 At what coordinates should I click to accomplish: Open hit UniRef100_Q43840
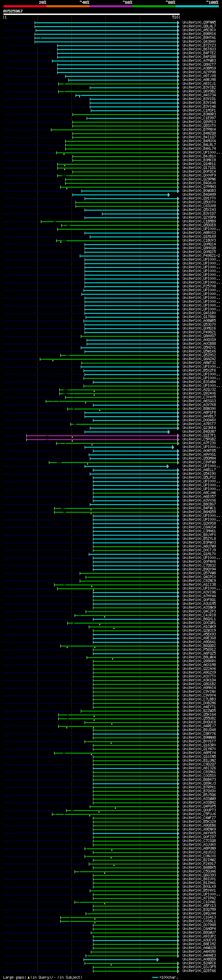(199, 41)
